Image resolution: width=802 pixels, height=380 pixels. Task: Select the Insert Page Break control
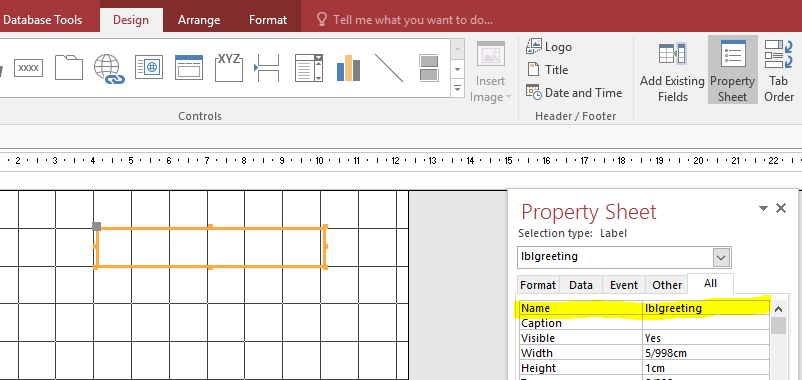[267, 68]
